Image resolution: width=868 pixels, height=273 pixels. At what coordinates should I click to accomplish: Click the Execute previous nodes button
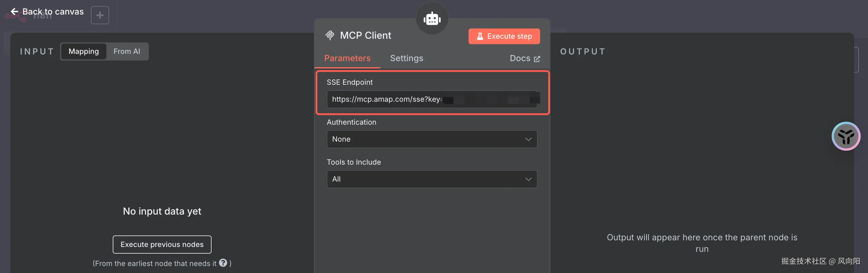tap(162, 244)
